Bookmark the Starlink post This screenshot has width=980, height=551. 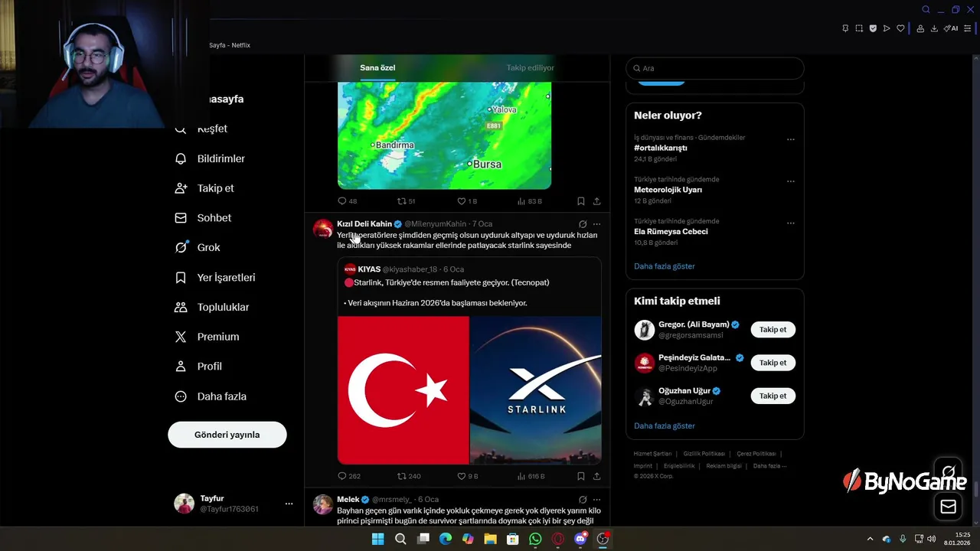click(x=581, y=476)
